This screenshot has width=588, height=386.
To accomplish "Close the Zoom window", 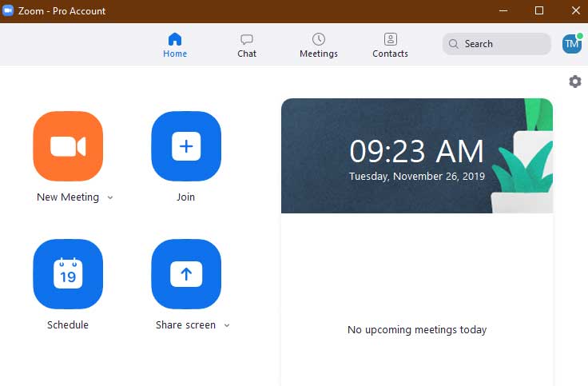I will (x=576, y=10).
